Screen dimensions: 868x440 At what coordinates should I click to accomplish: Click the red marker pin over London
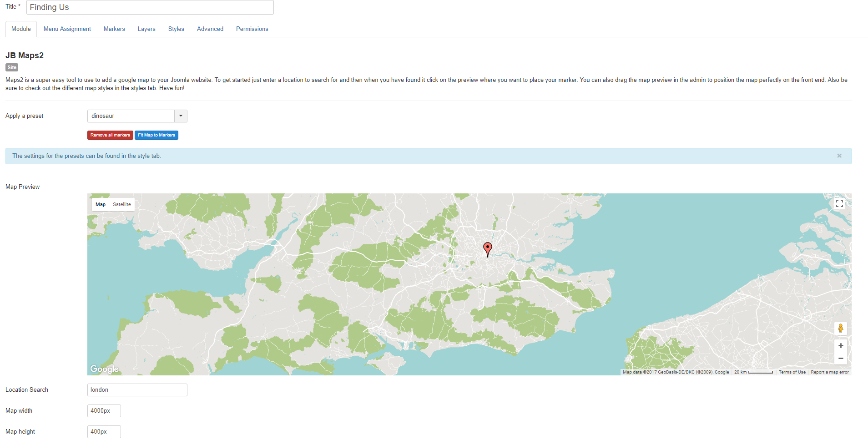487,249
